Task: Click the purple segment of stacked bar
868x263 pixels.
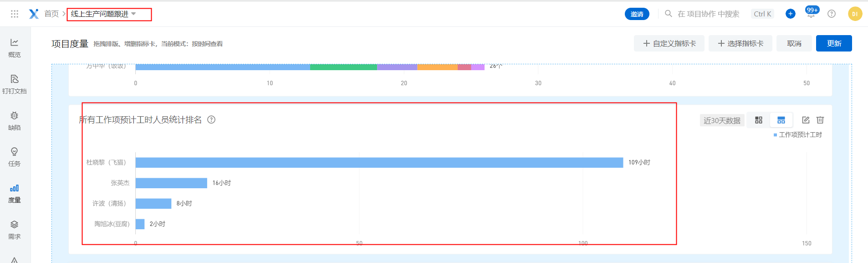Action: [397, 67]
